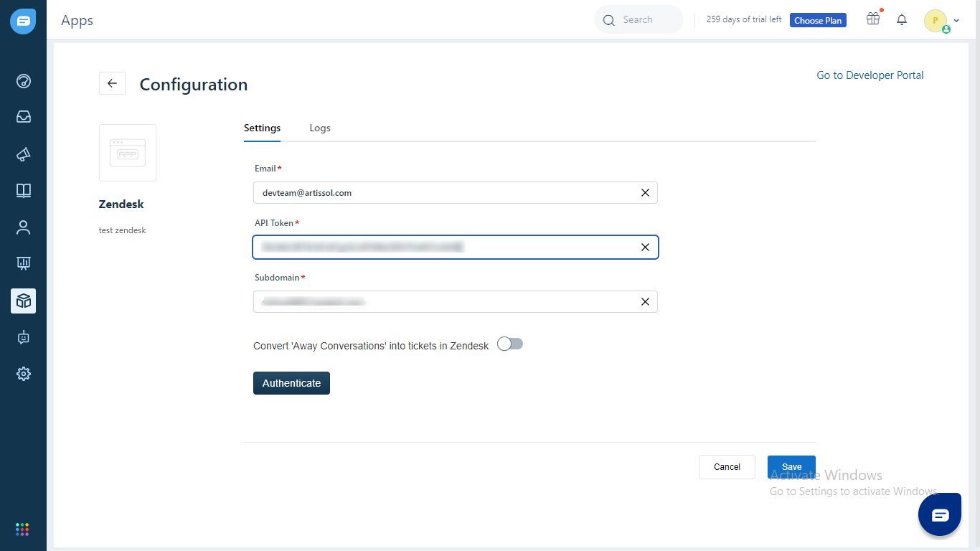
Task: Clear the Subdomain field with X
Action: tap(645, 301)
